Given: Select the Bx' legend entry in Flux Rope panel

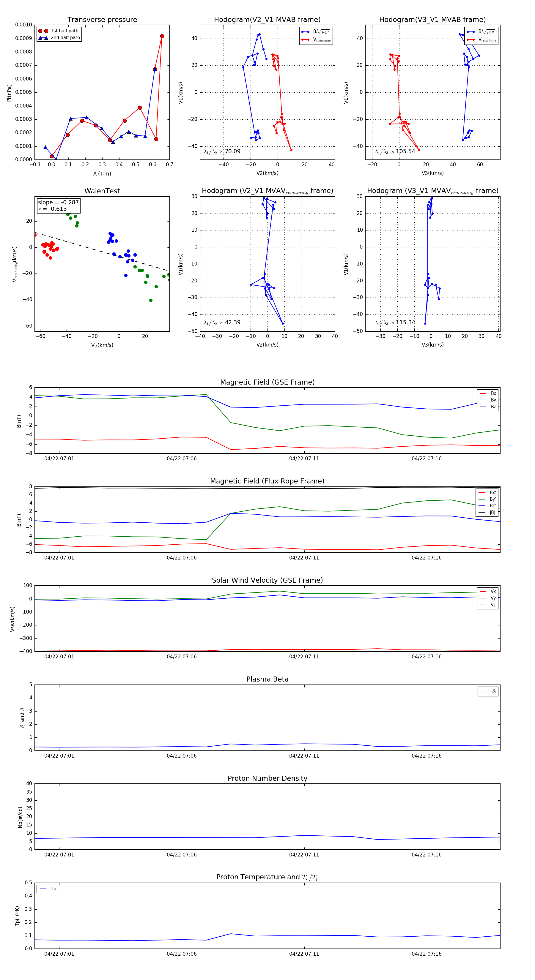Looking at the screenshot, I should coord(487,493).
